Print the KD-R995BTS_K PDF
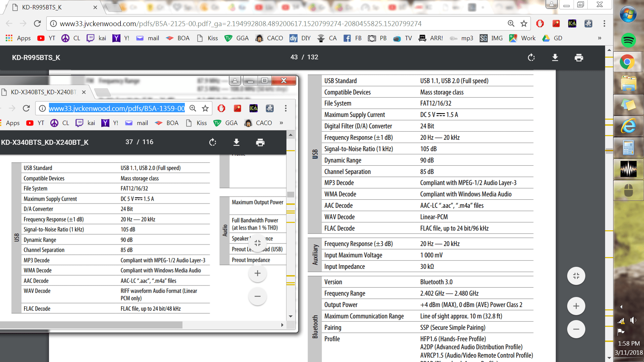Viewport: 644px width, 362px height. 579,58
